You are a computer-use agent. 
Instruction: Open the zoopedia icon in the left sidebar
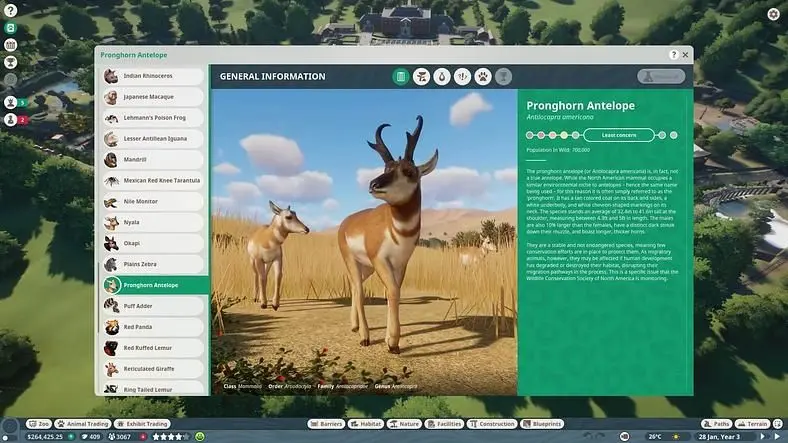pyautogui.click(x=10, y=28)
